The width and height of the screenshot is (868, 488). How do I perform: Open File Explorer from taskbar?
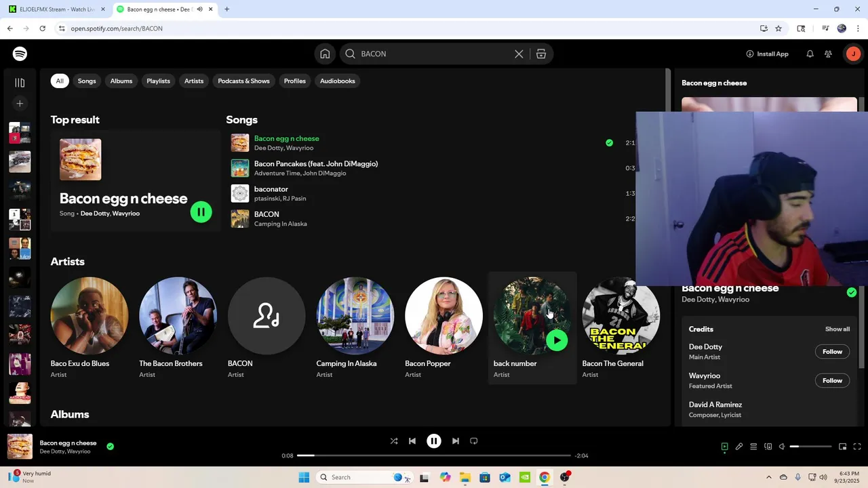point(465,477)
